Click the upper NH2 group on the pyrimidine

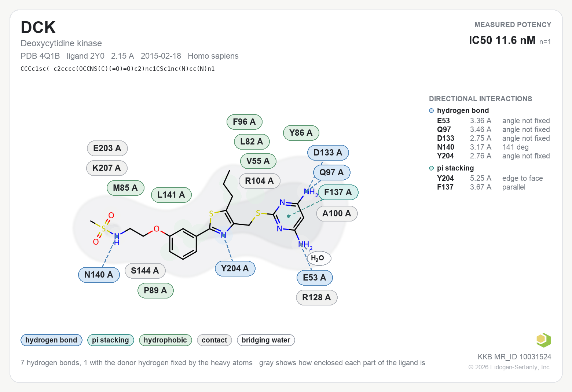click(311, 192)
